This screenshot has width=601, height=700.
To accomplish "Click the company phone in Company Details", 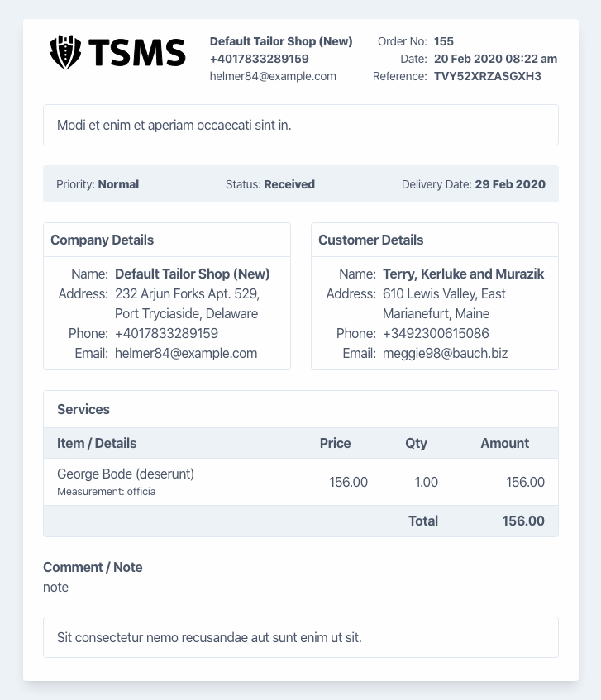I will click(x=166, y=333).
